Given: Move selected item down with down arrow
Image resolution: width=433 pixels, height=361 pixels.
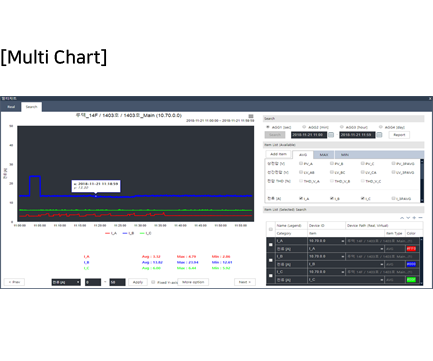Looking at the screenshot, I should (x=408, y=218).
